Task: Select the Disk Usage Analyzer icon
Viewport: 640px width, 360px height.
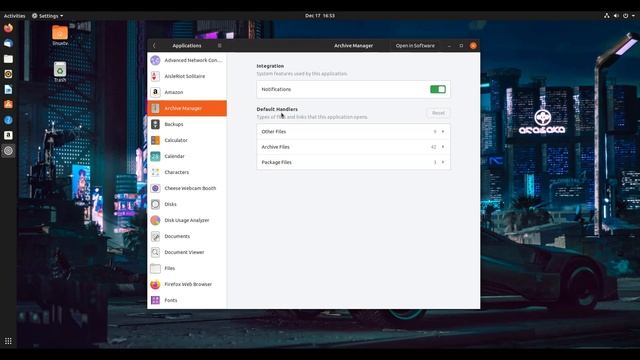Action: tap(155, 220)
